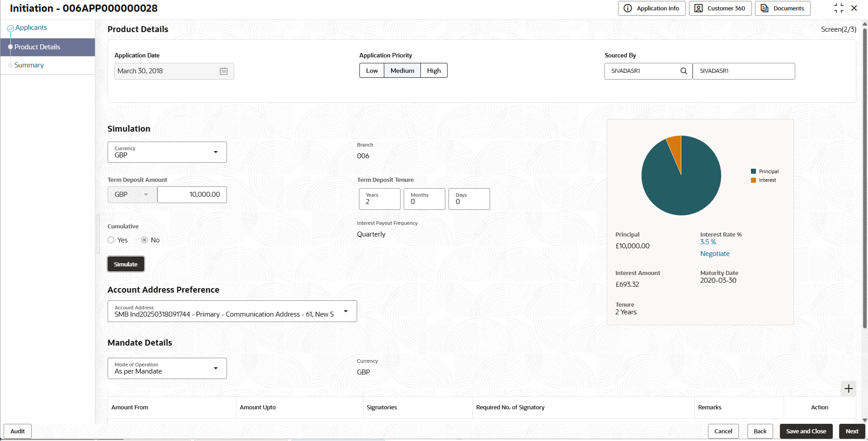Close the Initiation window
Screen dimensions: 868x441
point(854,8)
